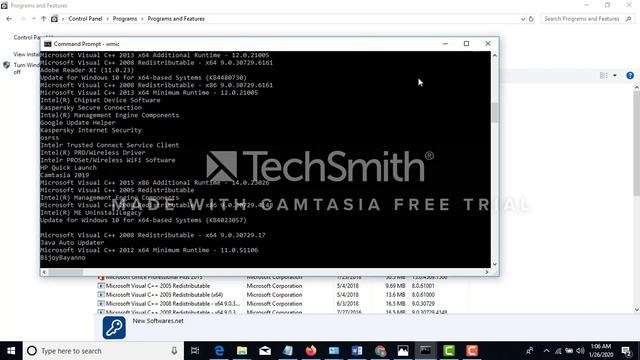Open the recent locations dropdown arrow
Image resolution: width=640 pixels, height=360 pixels.
(33, 19)
